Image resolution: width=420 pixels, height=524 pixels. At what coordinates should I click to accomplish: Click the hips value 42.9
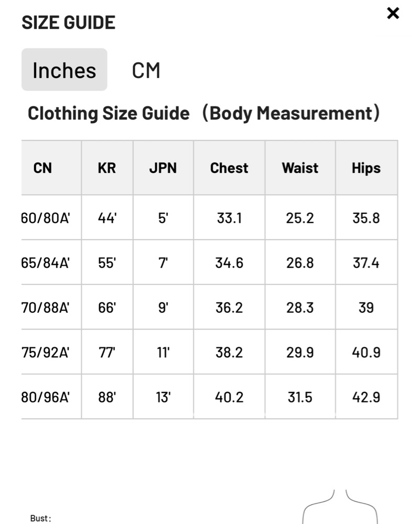(x=366, y=397)
